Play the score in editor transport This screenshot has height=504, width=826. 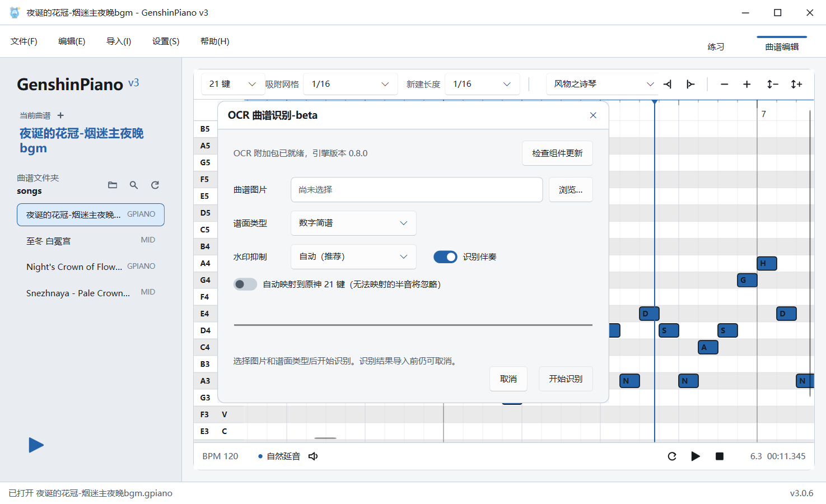[696, 456]
